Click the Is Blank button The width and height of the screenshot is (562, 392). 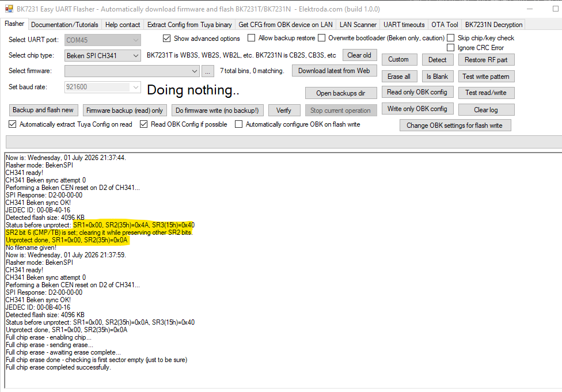pyautogui.click(x=437, y=77)
